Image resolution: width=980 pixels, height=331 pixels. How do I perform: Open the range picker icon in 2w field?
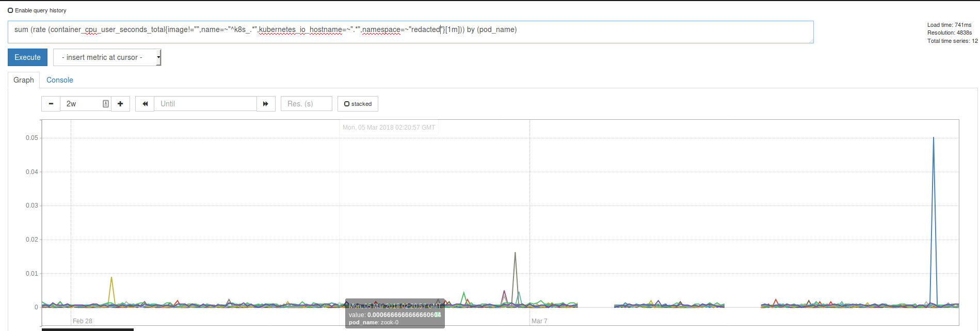coord(105,104)
